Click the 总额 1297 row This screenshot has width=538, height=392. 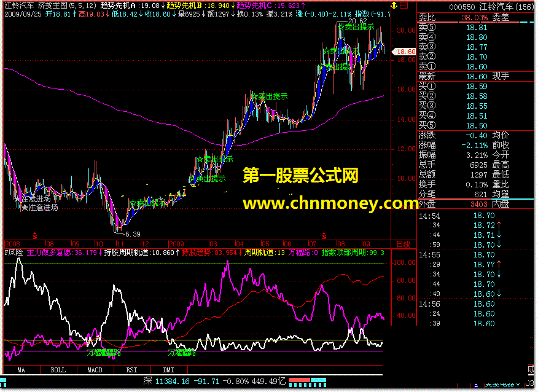453,175
